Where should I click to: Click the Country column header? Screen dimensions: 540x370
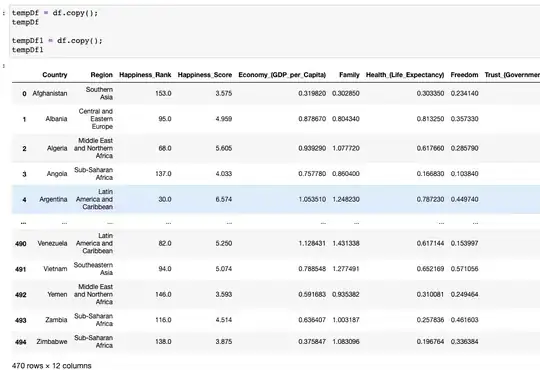pos(55,75)
